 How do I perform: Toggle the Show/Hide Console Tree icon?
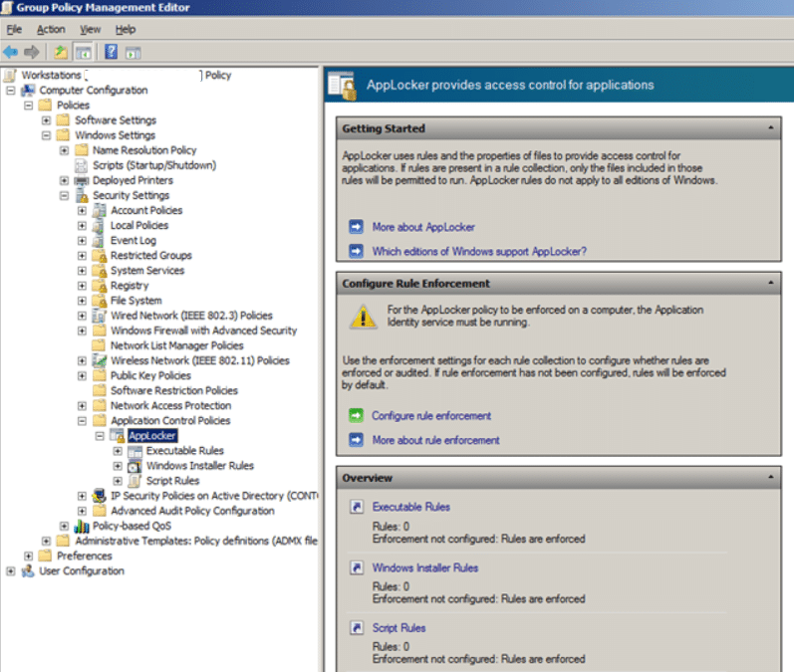(x=83, y=52)
